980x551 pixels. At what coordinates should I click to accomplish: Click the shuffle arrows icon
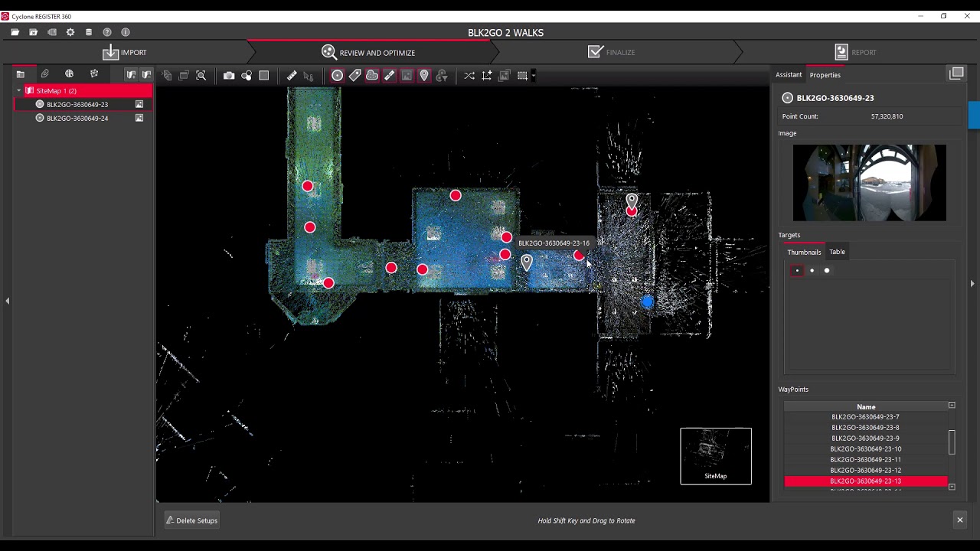tap(469, 76)
